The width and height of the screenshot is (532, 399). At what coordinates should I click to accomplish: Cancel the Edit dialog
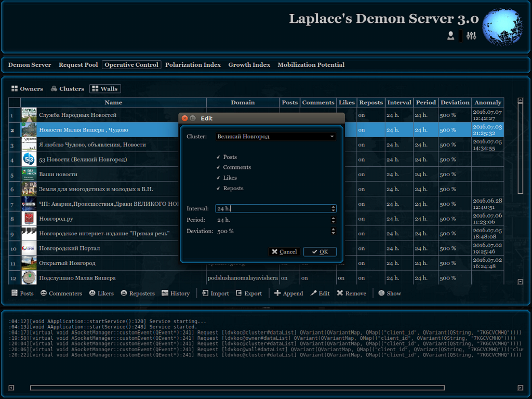284,252
